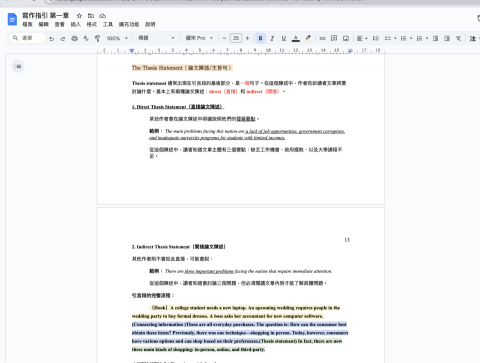Click the 選單 search box

27,38
